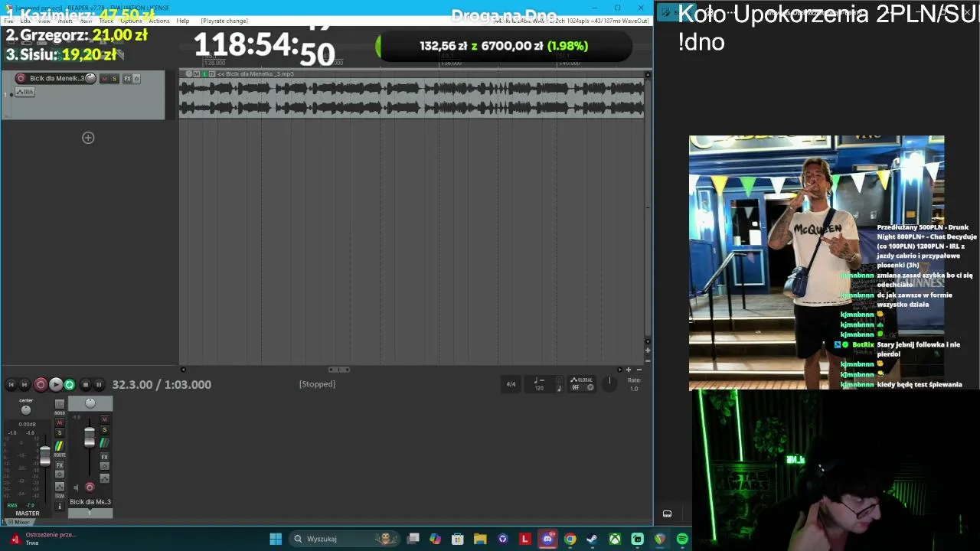Open the Actions menu
Viewport: 980px width, 551px height.
click(x=159, y=21)
